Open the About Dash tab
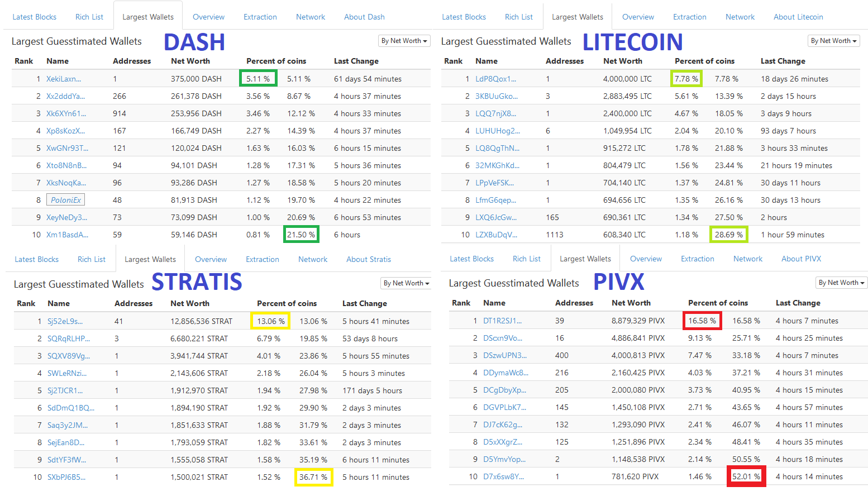 click(364, 17)
